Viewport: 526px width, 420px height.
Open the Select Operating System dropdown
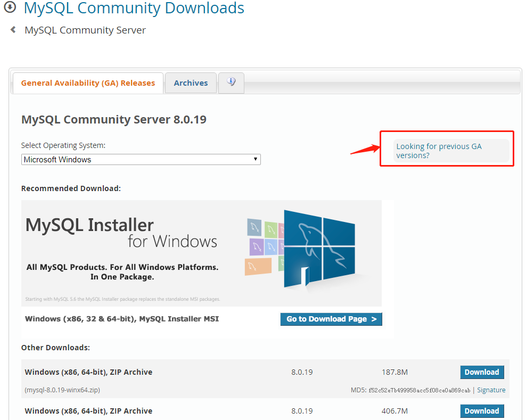(x=141, y=159)
